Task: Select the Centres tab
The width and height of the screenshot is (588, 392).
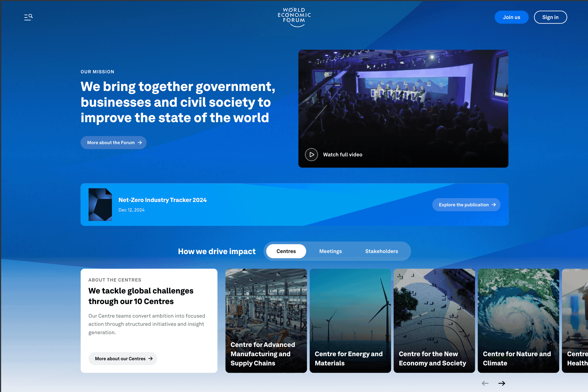Action: 286,251
